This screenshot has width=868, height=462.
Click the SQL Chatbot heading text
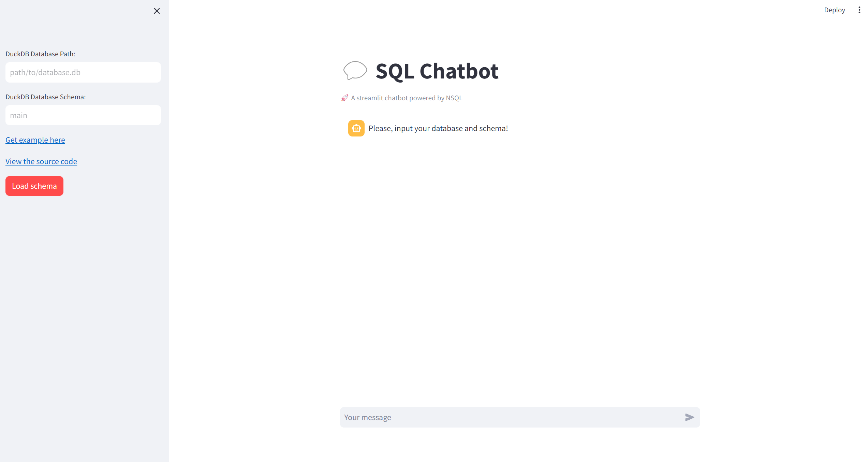pyautogui.click(x=437, y=71)
